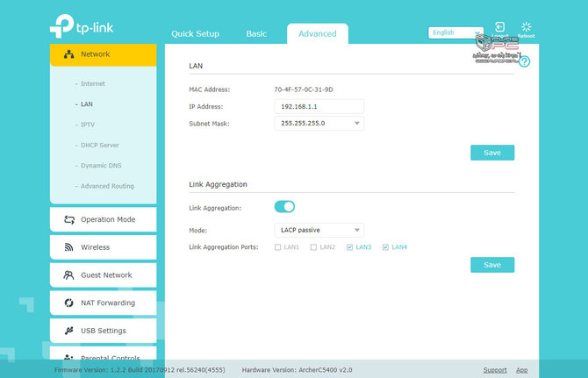Open the App link in footer
Screen dimensions: 588x378
tap(521, 370)
